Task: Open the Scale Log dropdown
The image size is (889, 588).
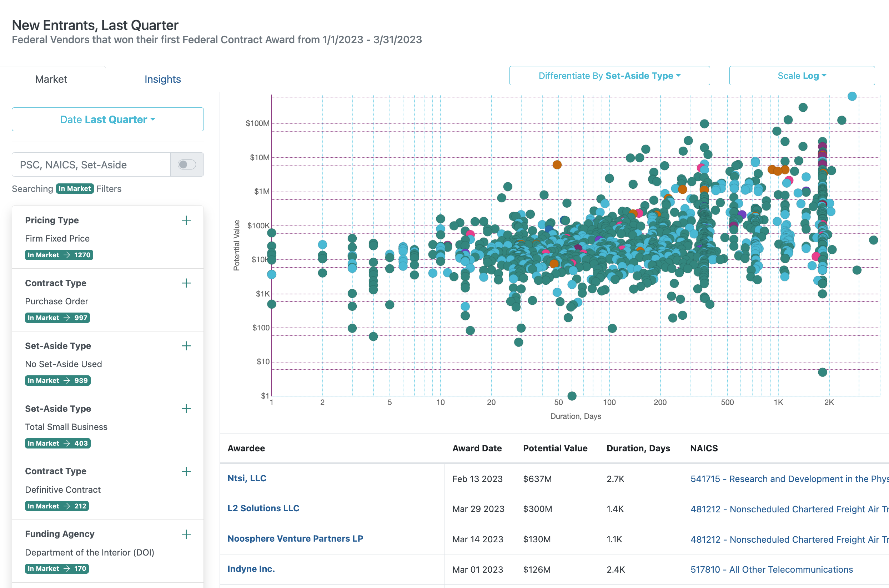Action: (802, 76)
